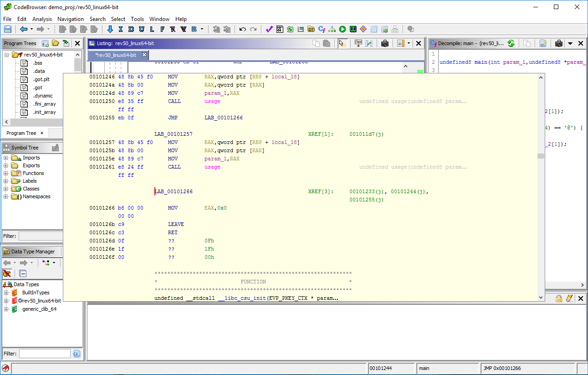
Task: Select .dynamic section in Program Trees
Action: pyautogui.click(x=43, y=96)
